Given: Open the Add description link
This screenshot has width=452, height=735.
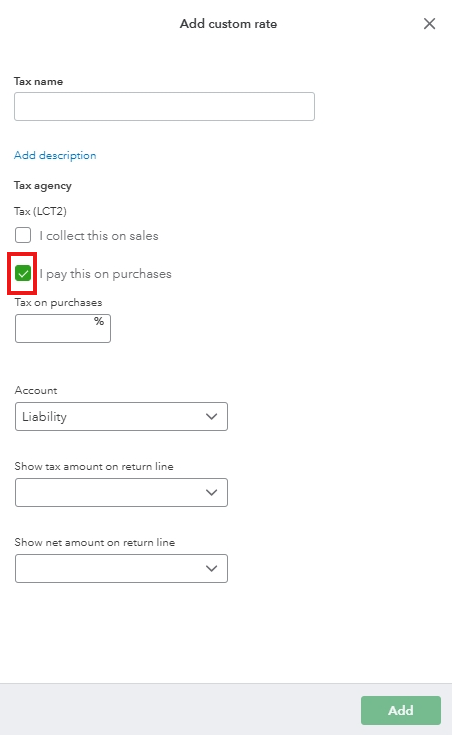Looking at the screenshot, I should coord(55,155).
